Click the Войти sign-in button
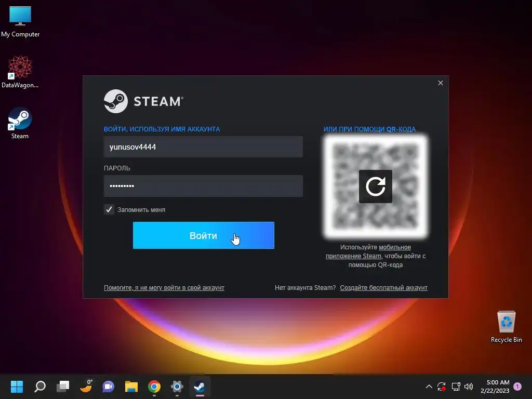 (x=204, y=235)
